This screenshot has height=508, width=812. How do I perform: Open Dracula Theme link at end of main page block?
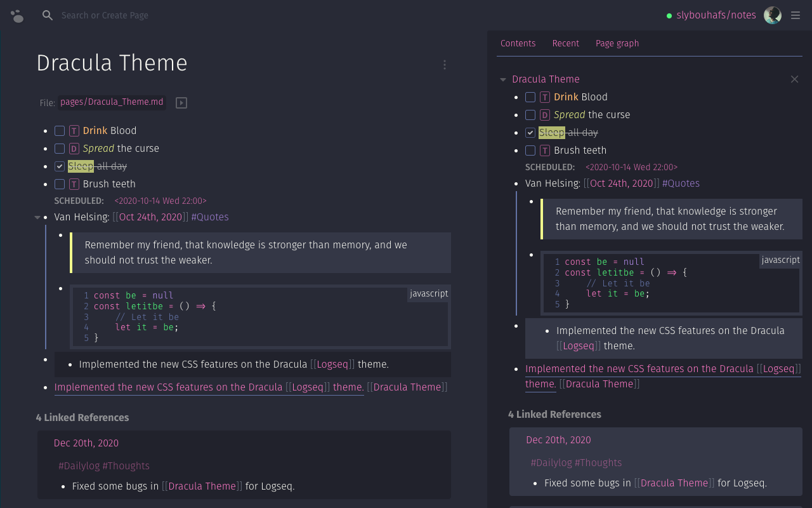pos(407,387)
